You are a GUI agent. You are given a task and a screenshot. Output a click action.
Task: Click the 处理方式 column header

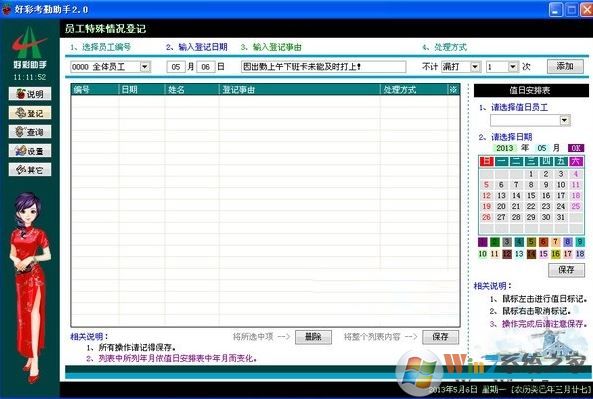[414, 90]
